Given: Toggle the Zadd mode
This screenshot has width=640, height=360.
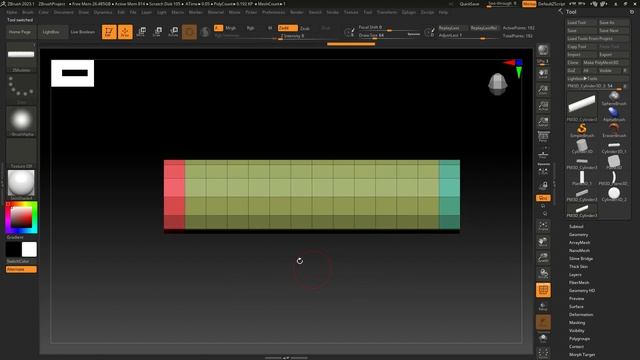Looking at the screenshot, I should coord(287,28).
